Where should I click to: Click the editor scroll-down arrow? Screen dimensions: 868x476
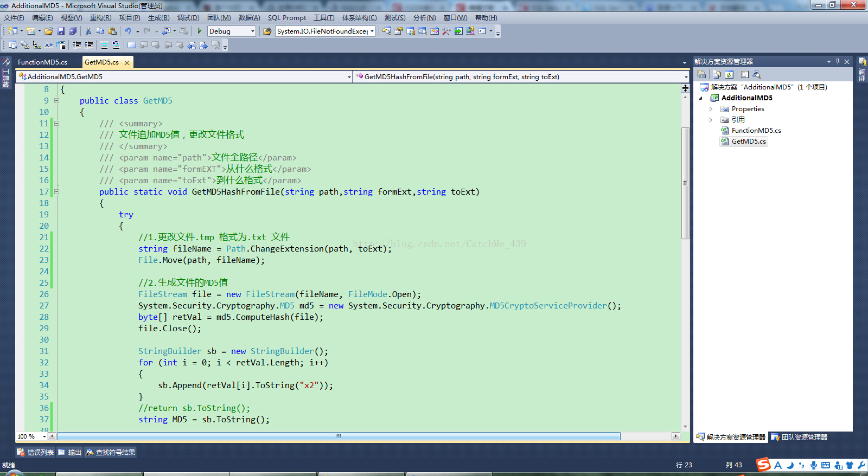(x=686, y=427)
